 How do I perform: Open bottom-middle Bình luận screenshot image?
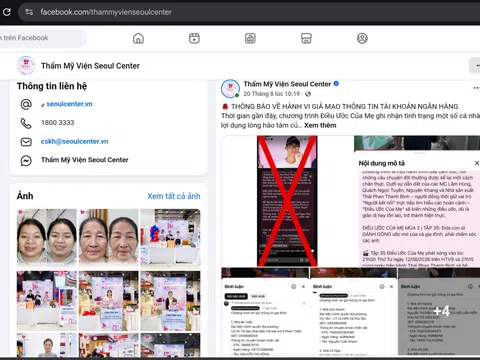pos(353,312)
